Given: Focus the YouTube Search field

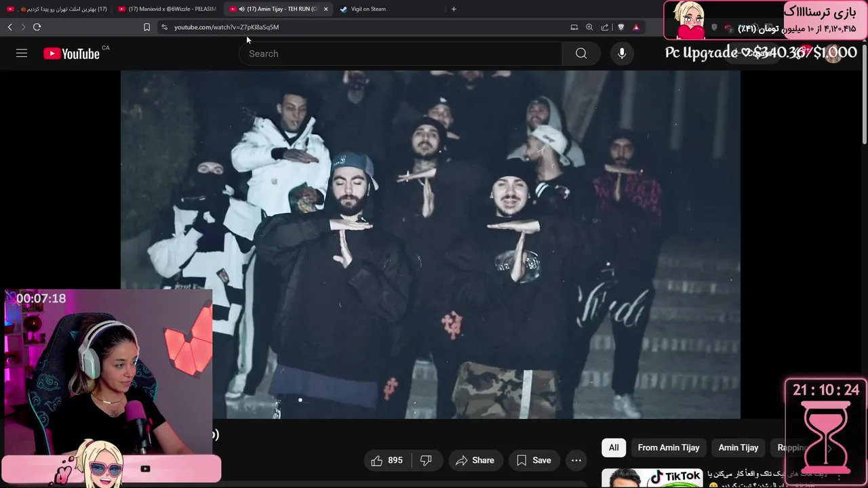Looking at the screenshot, I should (400, 54).
